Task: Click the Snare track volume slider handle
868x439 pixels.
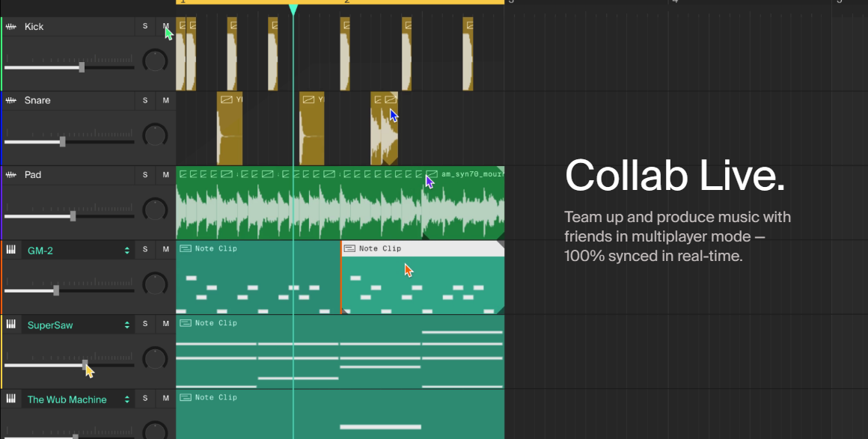Action: tap(63, 141)
